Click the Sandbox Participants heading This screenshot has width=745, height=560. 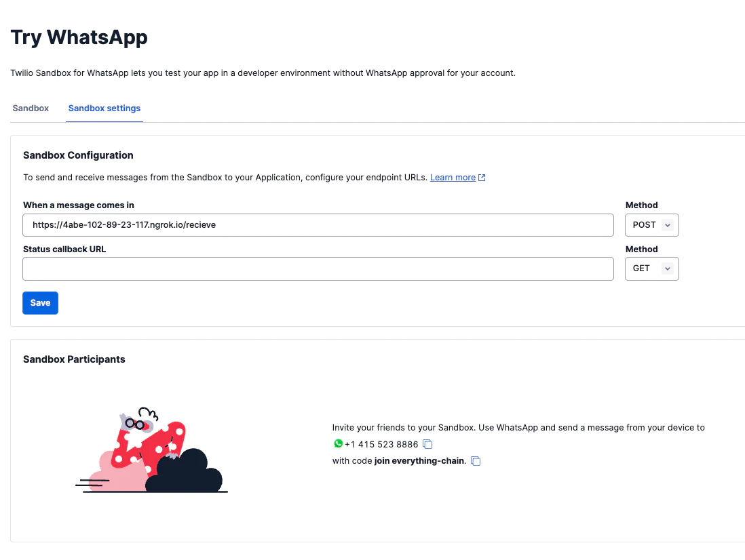coord(74,359)
